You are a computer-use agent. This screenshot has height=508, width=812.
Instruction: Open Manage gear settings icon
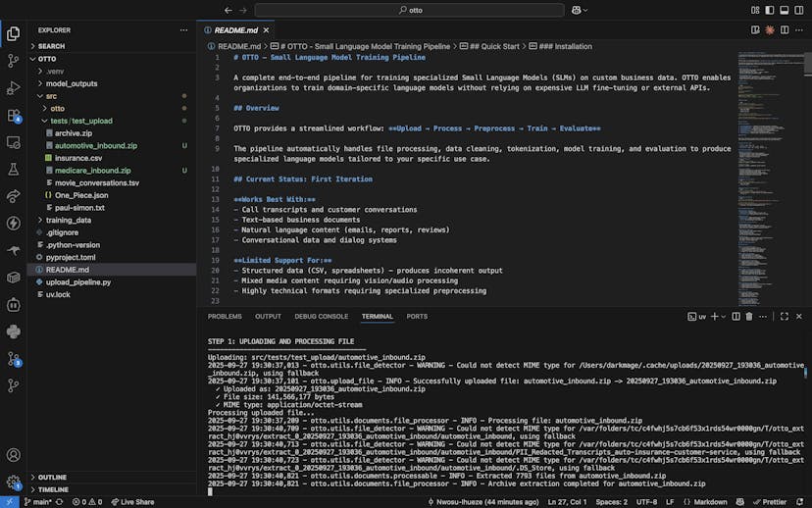(x=13, y=483)
